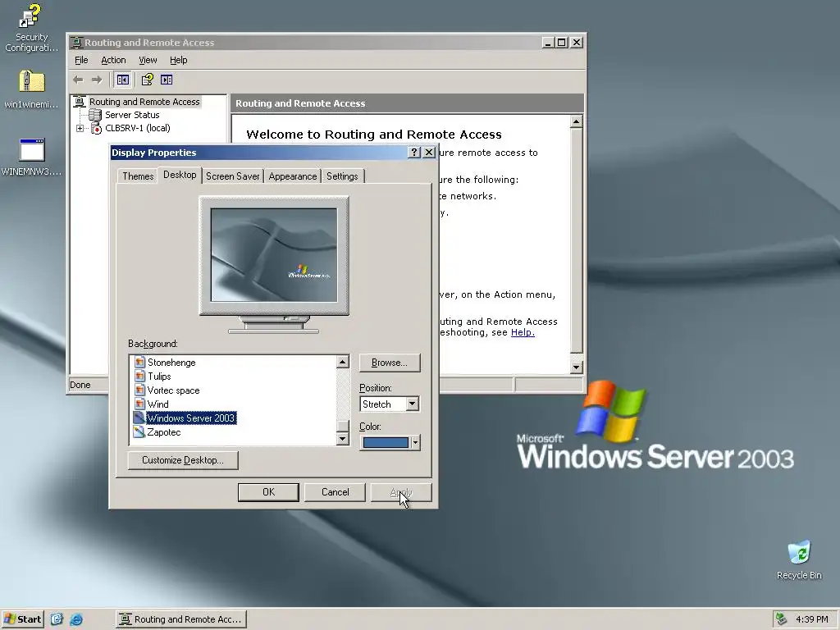Viewport: 840px width, 630px height.
Task: Click the Background list scroll up arrow
Action: 343,362
